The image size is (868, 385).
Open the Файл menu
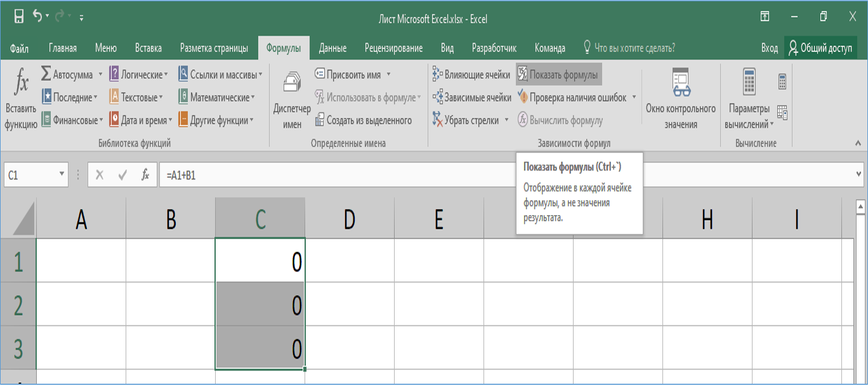[20, 46]
